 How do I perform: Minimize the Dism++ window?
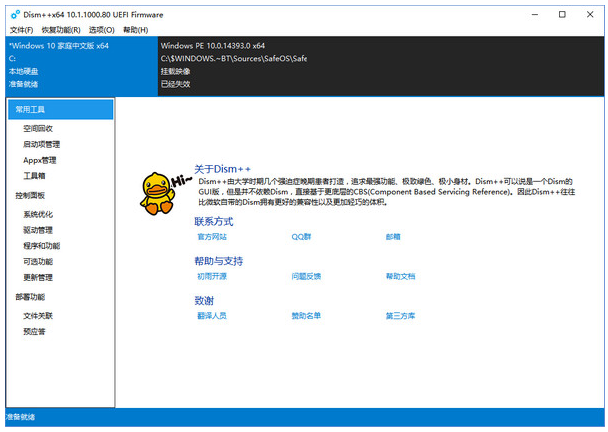535,15
